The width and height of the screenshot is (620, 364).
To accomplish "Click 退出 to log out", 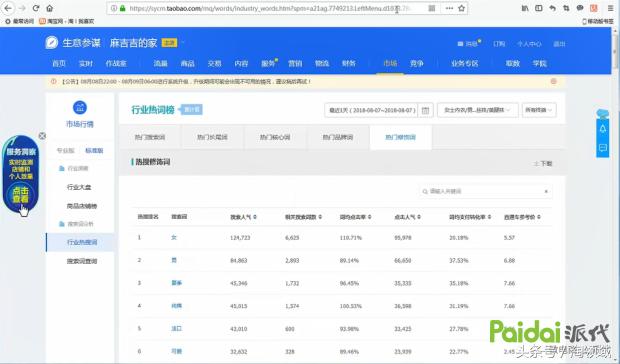I will coord(559,44).
